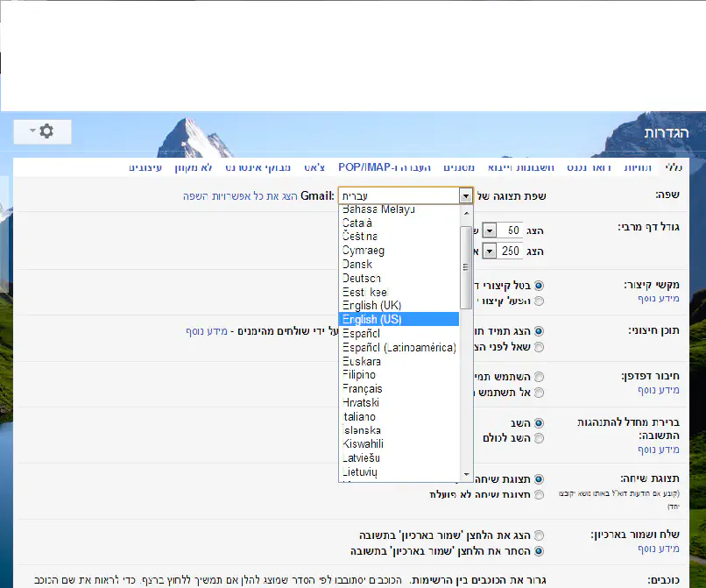
Task: Open the contacts-per-page dropdown showing 250
Action: click(490, 251)
